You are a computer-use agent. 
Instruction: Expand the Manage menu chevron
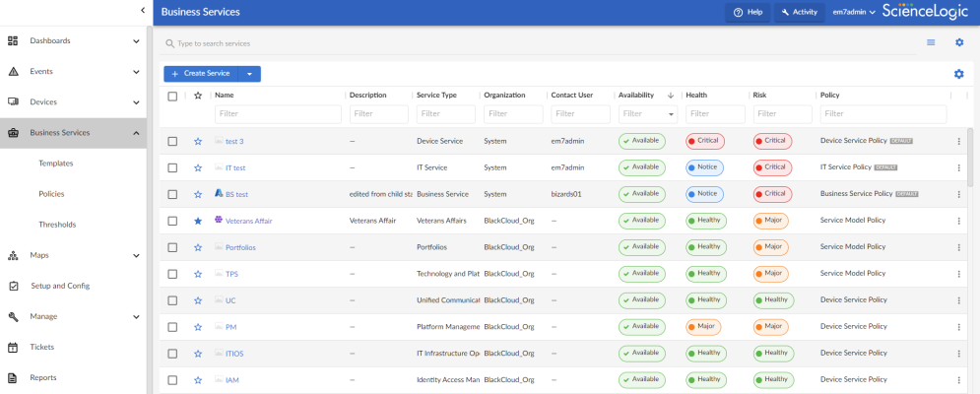pyautogui.click(x=136, y=317)
